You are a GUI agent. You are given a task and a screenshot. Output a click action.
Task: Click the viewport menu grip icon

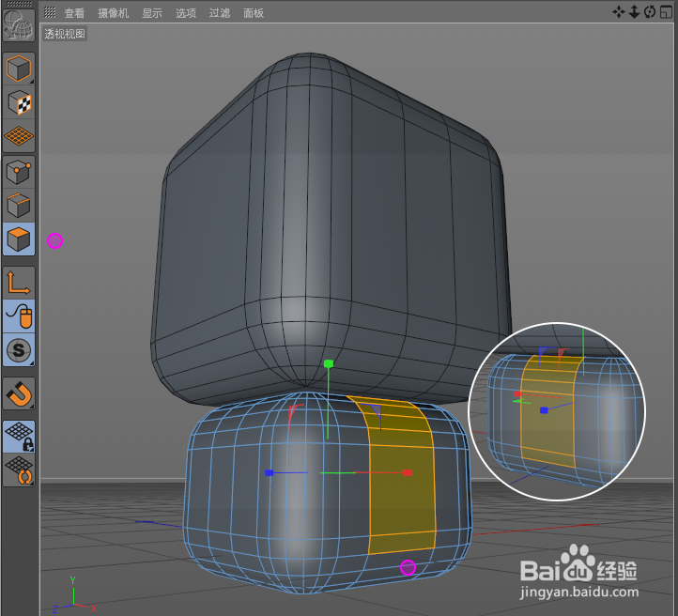point(50,12)
